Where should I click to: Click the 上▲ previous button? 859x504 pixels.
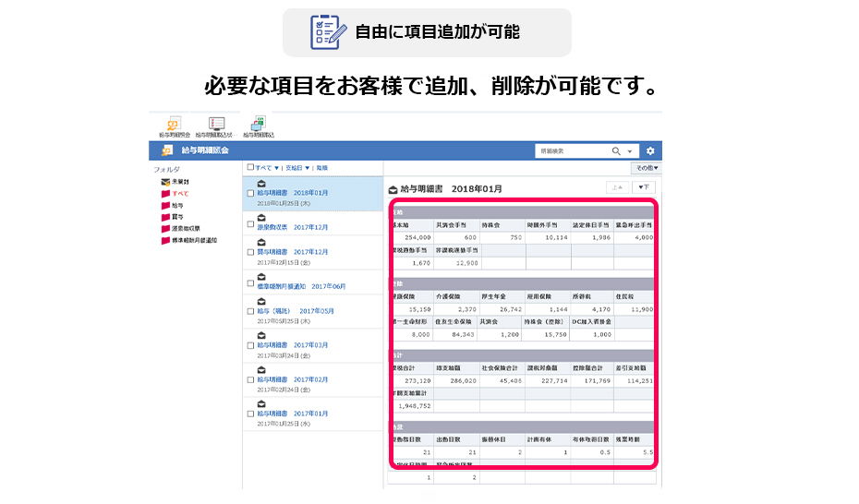pos(617,187)
